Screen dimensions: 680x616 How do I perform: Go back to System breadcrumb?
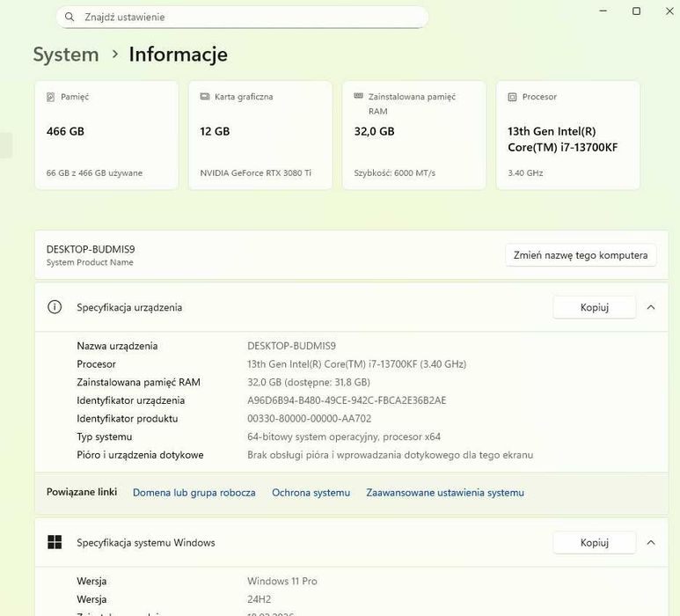(x=66, y=55)
